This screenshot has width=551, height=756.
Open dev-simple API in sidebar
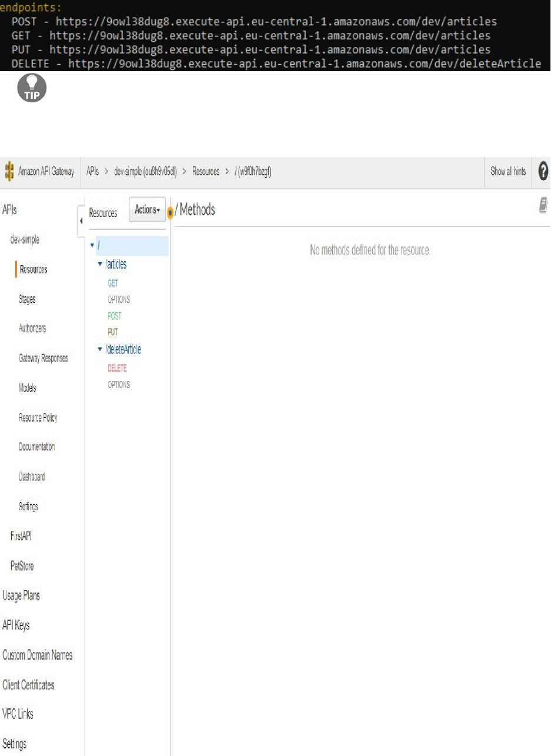pos(25,240)
